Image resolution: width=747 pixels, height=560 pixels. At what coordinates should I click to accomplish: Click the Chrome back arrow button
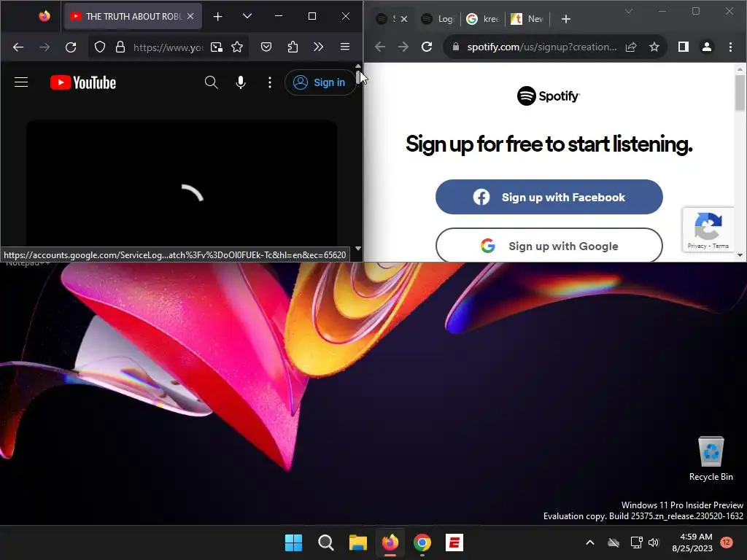[x=379, y=47]
